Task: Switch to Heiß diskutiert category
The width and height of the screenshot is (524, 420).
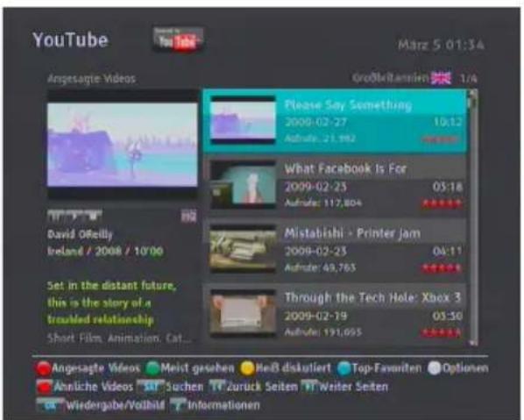Action: tap(293, 368)
